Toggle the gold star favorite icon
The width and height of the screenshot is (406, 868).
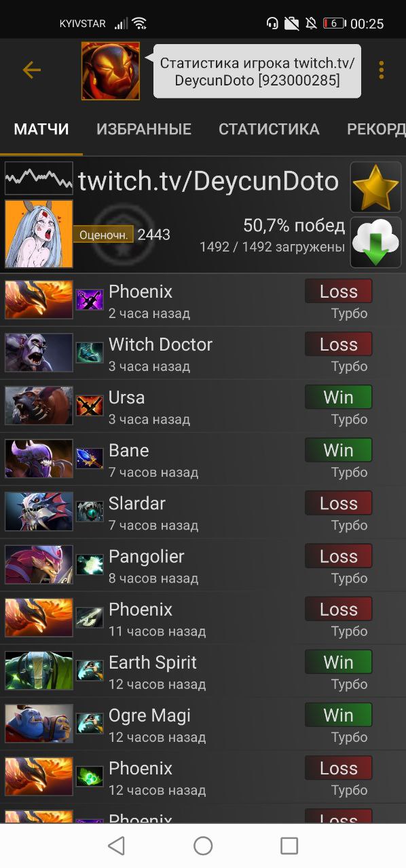pyautogui.click(x=376, y=186)
